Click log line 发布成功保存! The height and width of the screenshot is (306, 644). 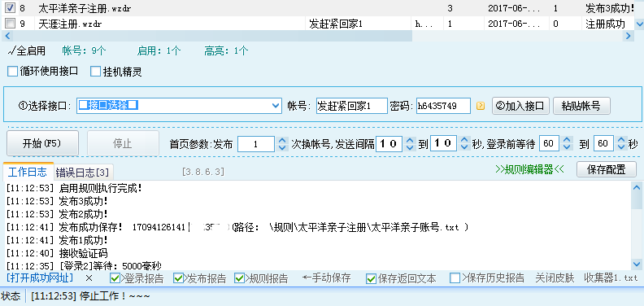pyautogui.click(x=237, y=227)
